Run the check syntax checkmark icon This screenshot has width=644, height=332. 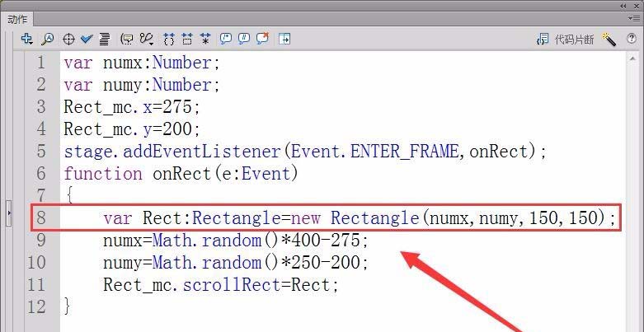coord(87,39)
